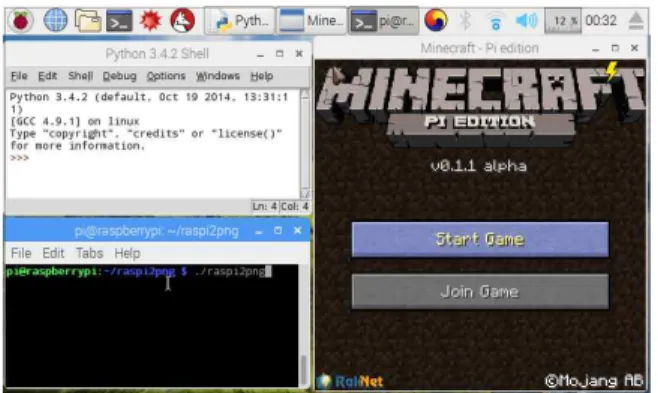This screenshot has width=658, height=393.
Task: Open Tabs menu in terminal window
Action: pyautogui.click(x=89, y=253)
